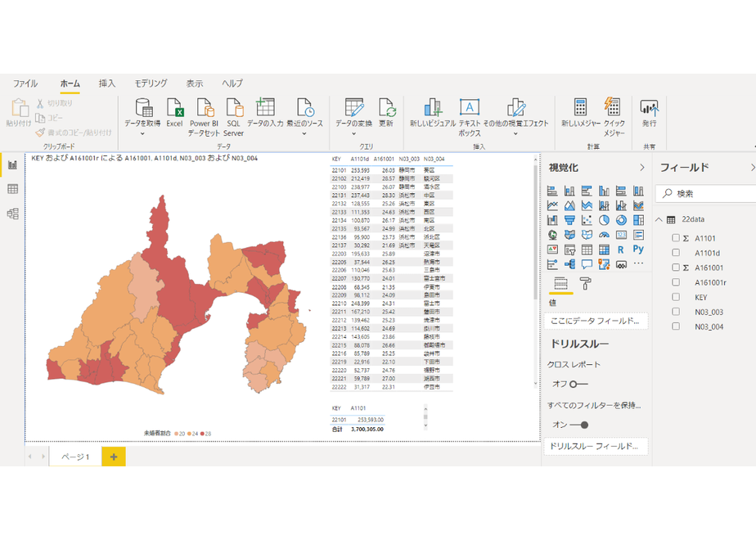756x540 pixels.
Task: Select the pie chart visual
Action: click(604, 220)
